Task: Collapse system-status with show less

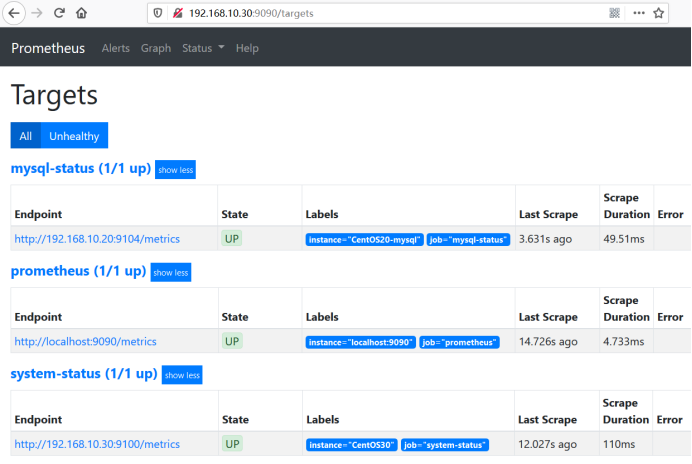Action: [x=182, y=375]
